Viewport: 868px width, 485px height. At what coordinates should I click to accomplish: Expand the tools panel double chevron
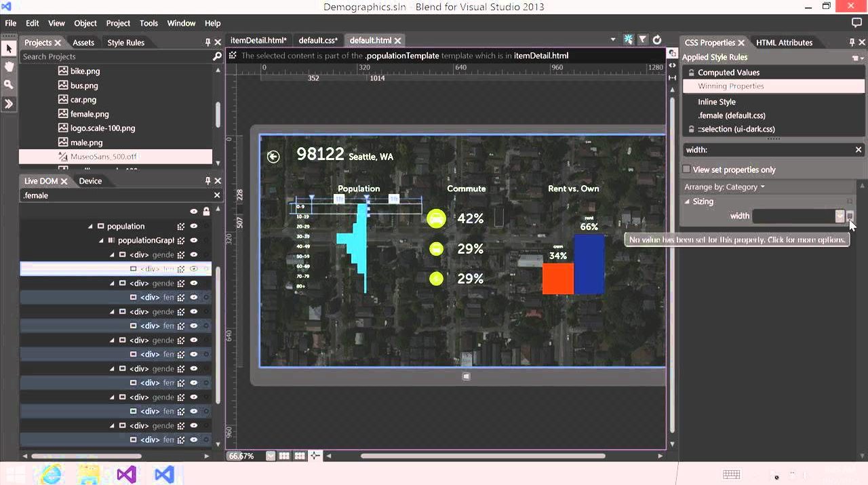(x=9, y=104)
